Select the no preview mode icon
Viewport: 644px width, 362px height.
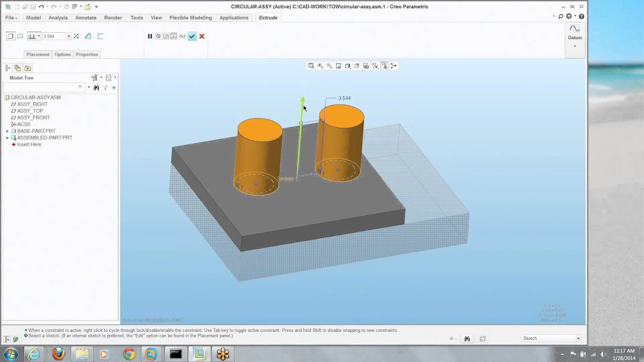tap(158, 36)
